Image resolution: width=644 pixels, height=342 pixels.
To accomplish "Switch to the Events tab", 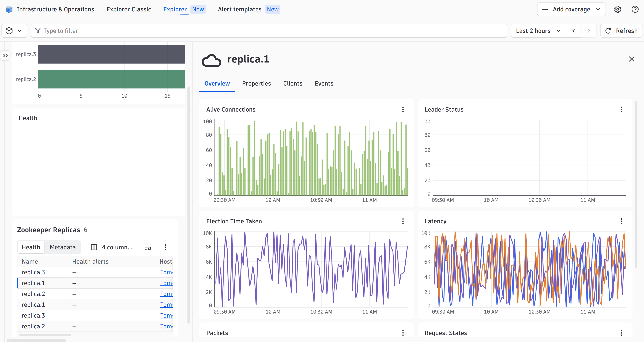I will pyautogui.click(x=324, y=84).
